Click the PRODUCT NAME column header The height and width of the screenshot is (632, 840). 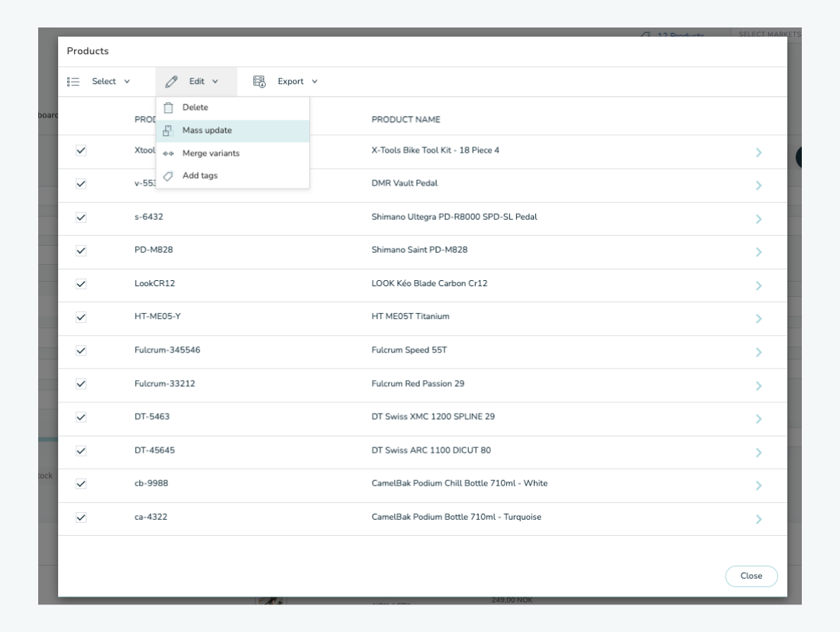click(406, 119)
